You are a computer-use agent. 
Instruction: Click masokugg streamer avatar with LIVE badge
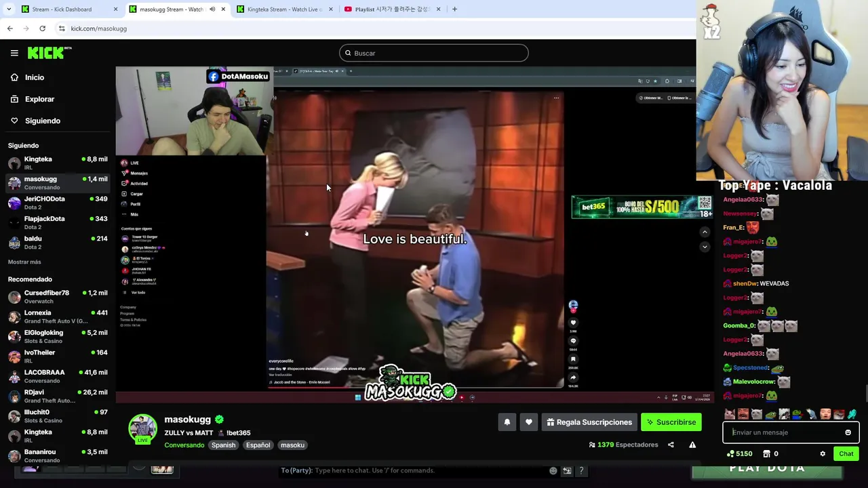(142, 429)
